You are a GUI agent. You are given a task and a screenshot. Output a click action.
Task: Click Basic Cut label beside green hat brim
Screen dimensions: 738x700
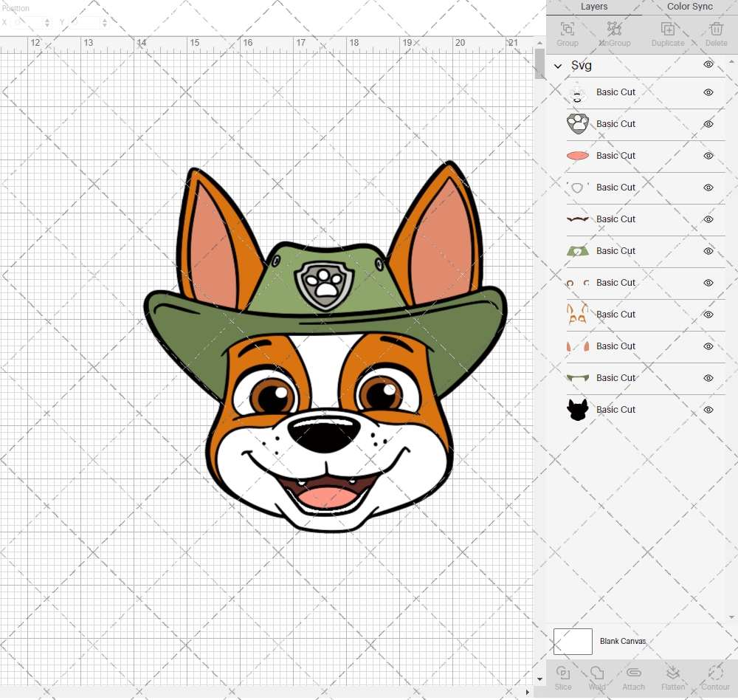[x=615, y=378]
